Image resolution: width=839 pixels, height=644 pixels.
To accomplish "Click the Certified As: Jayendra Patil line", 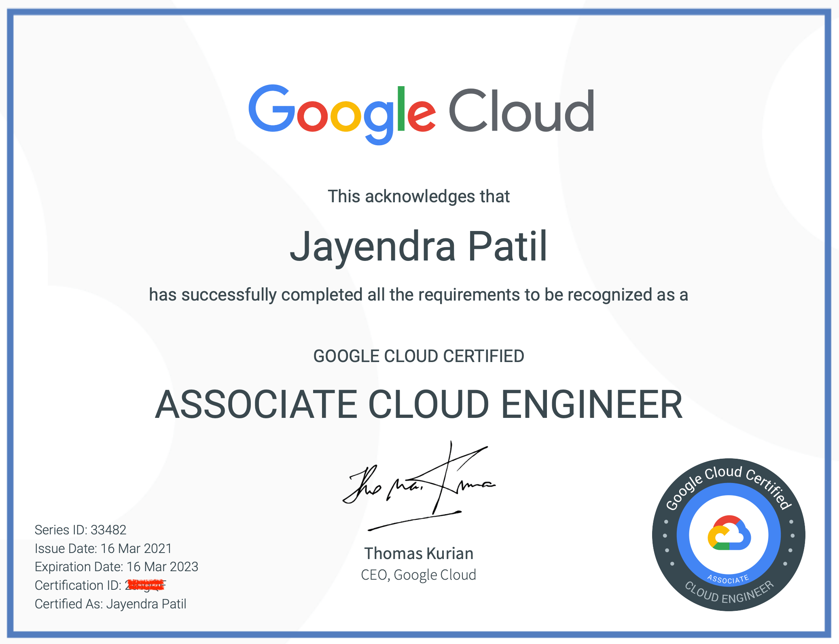I will 110,604.
